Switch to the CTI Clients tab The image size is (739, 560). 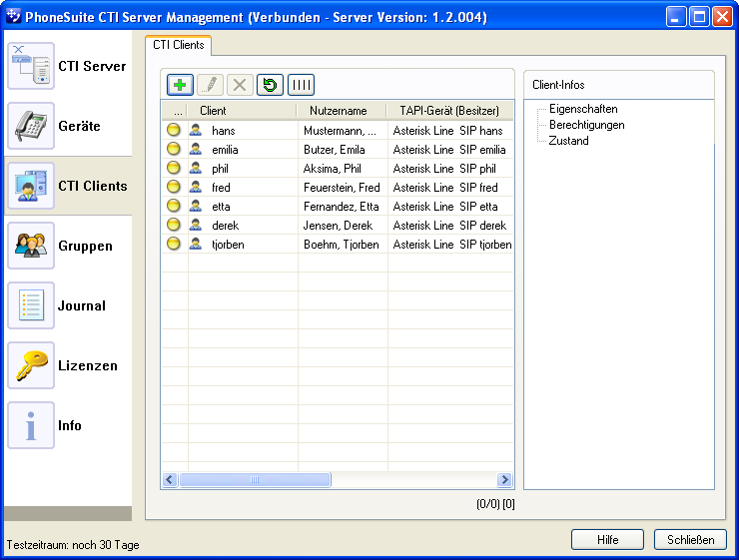tap(179, 45)
